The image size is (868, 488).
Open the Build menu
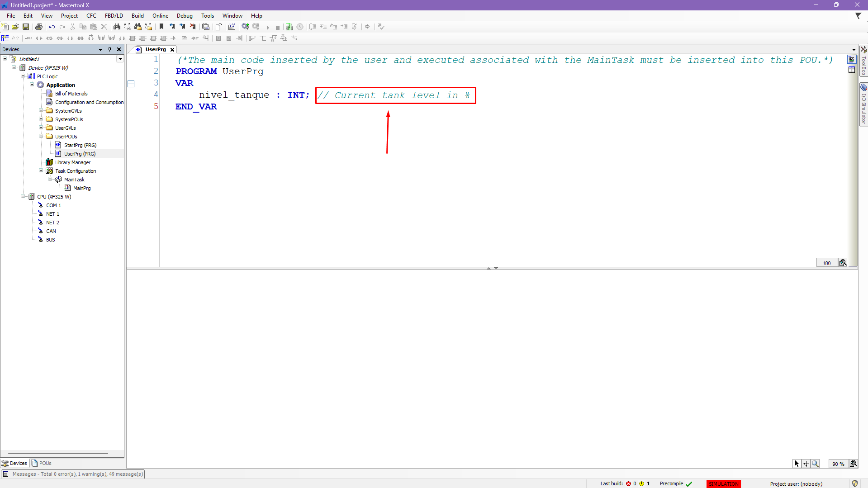(138, 16)
